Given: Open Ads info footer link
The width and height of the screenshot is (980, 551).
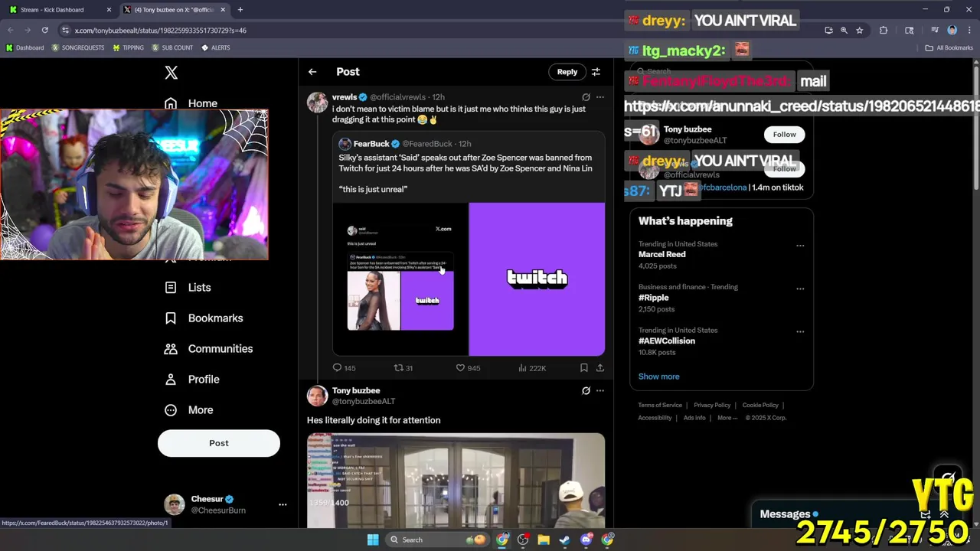Looking at the screenshot, I should tap(694, 418).
